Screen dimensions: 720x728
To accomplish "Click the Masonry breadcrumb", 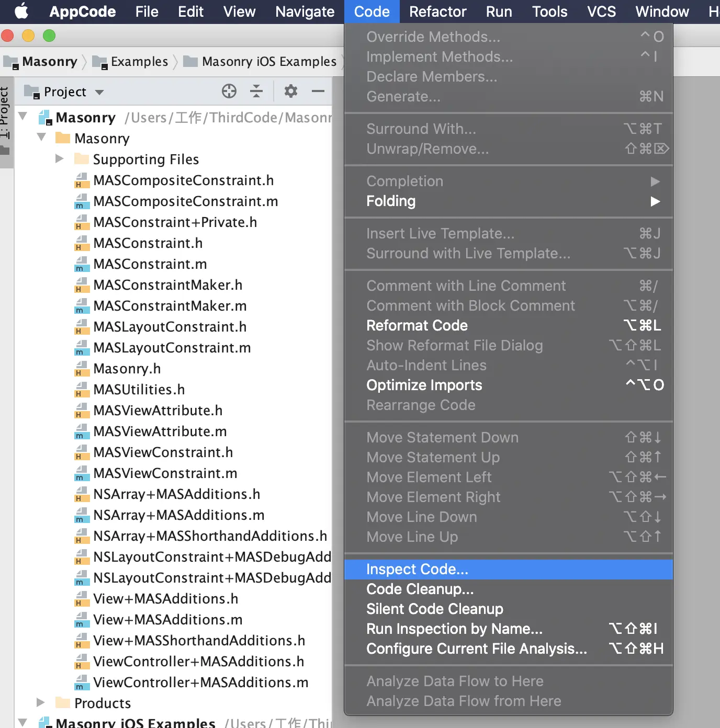I will click(50, 62).
